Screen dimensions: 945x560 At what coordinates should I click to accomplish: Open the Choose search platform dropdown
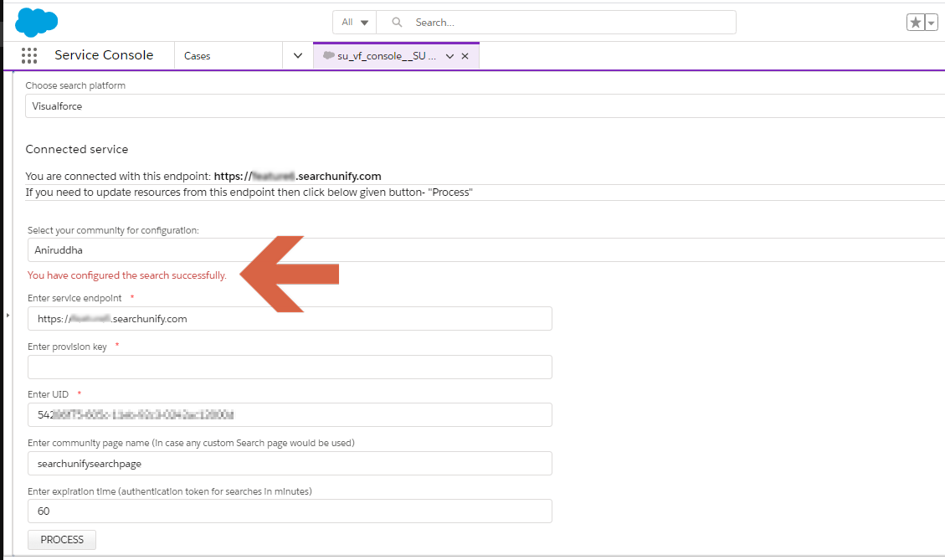[x=485, y=106]
